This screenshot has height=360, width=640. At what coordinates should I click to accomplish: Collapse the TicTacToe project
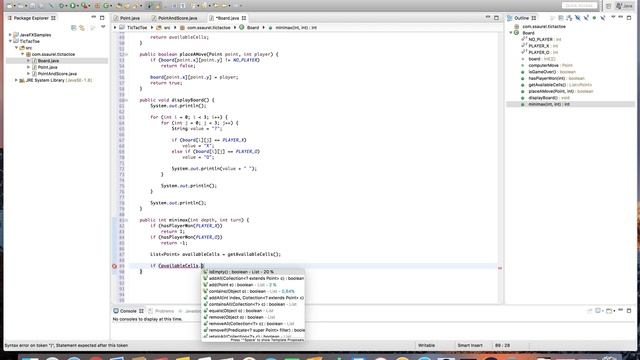pos(10,41)
